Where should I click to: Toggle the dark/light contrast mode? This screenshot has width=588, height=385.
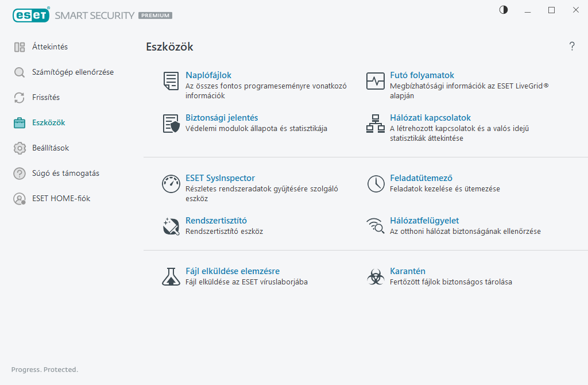pyautogui.click(x=504, y=10)
